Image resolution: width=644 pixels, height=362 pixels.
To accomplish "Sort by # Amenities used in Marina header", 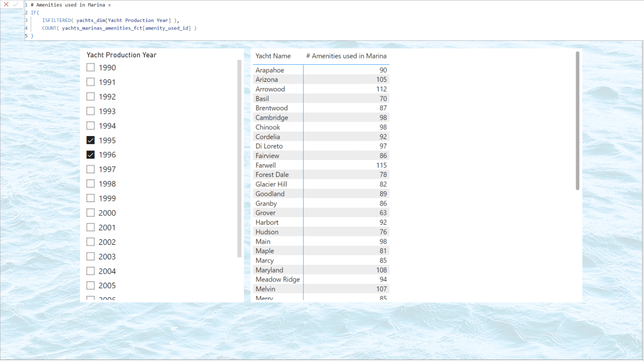I will 346,56.
